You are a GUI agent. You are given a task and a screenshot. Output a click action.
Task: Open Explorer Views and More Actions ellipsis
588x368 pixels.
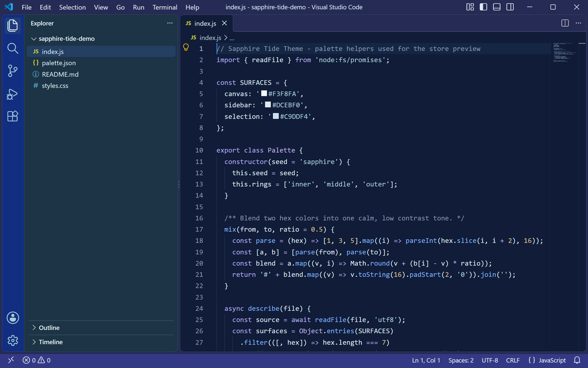tap(170, 23)
